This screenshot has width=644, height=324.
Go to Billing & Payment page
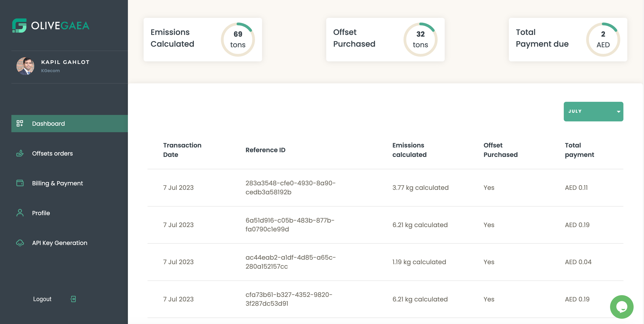57,183
